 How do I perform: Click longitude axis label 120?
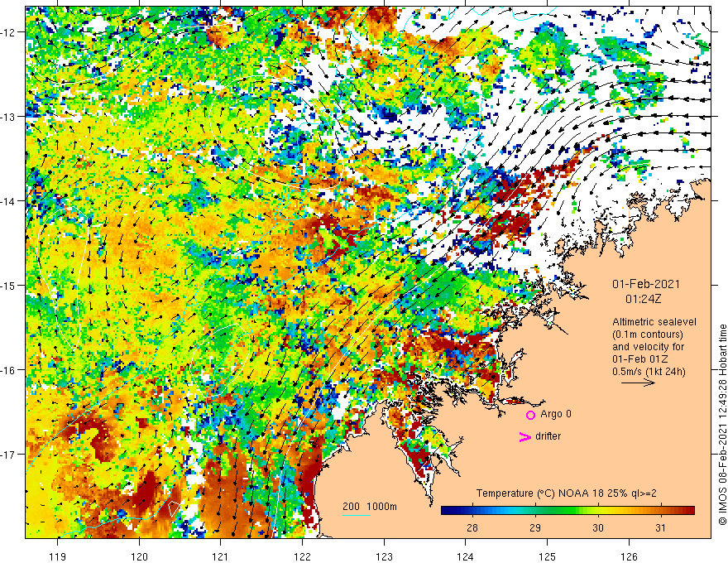(139, 556)
